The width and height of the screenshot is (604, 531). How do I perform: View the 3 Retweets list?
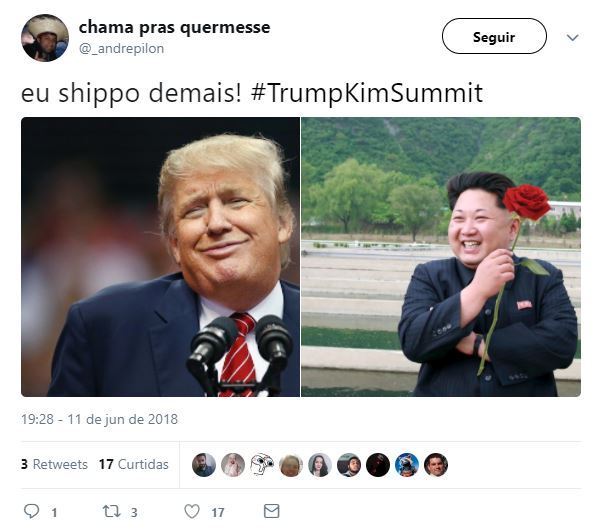point(54,464)
